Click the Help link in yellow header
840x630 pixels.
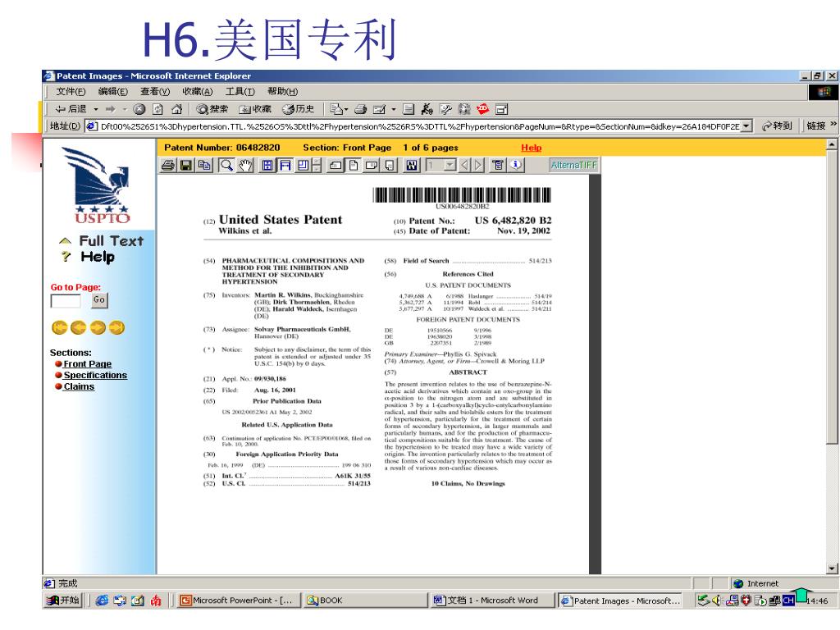531,148
